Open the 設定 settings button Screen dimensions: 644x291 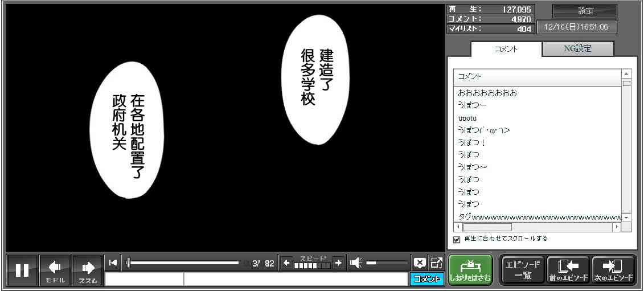click(585, 11)
